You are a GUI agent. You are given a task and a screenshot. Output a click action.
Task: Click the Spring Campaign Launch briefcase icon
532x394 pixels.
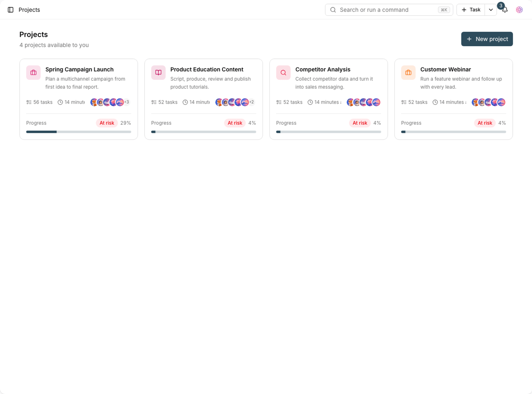point(34,73)
